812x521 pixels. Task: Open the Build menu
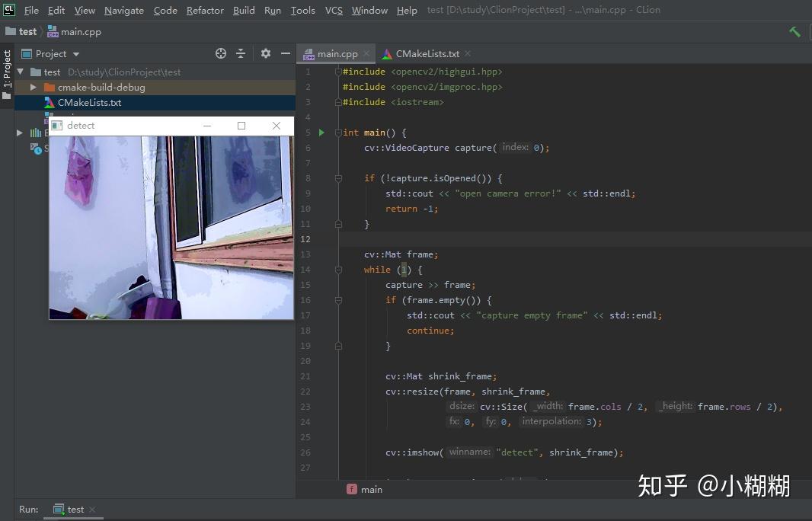tap(243, 10)
